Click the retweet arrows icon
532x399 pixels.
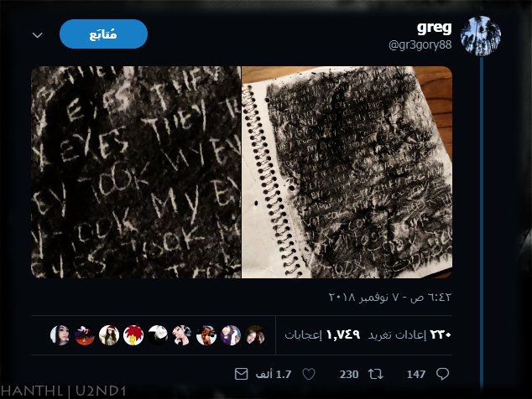coord(376,374)
